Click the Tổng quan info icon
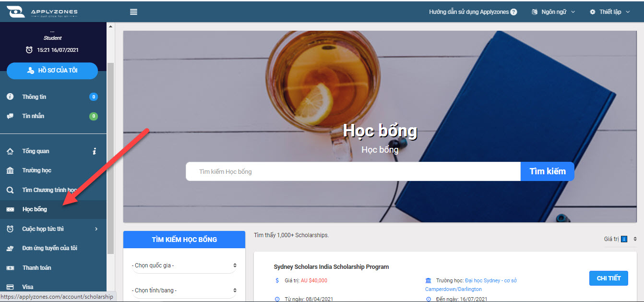 [94, 151]
